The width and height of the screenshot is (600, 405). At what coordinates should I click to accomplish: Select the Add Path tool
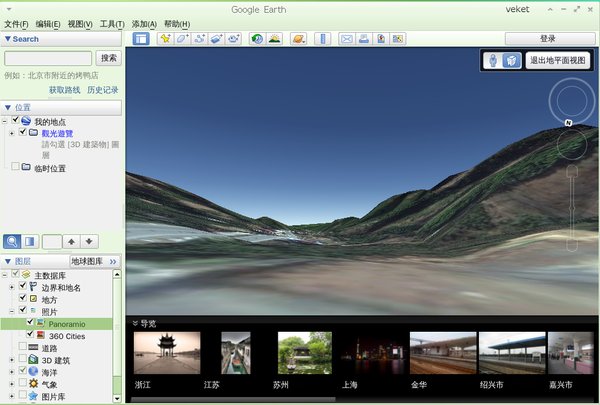199,39
